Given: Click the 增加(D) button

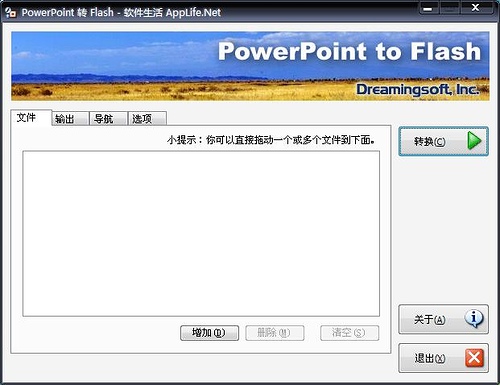Looking at the screenshot, I should tap(209, 333).
